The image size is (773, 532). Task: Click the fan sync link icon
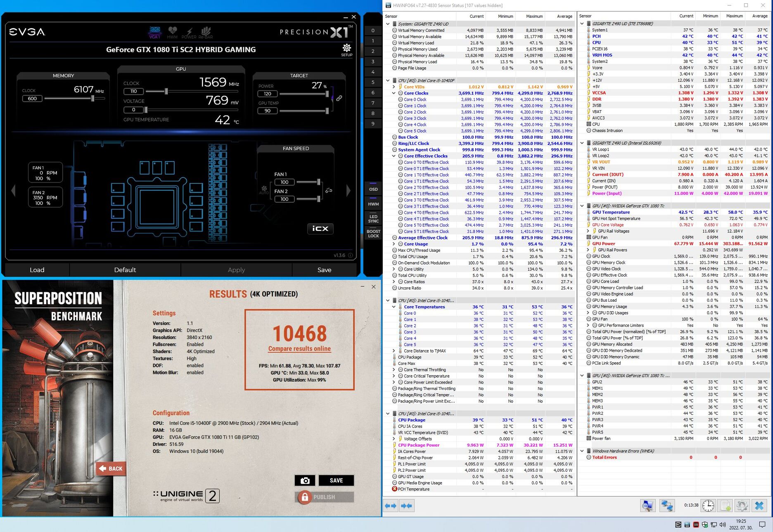(329, 190)
